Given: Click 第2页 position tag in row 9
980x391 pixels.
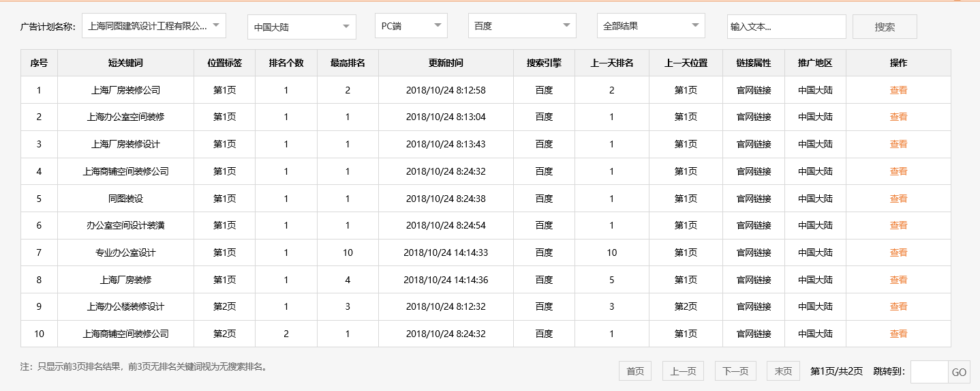Looking at the screenshot, I should [x=224, y=306].
